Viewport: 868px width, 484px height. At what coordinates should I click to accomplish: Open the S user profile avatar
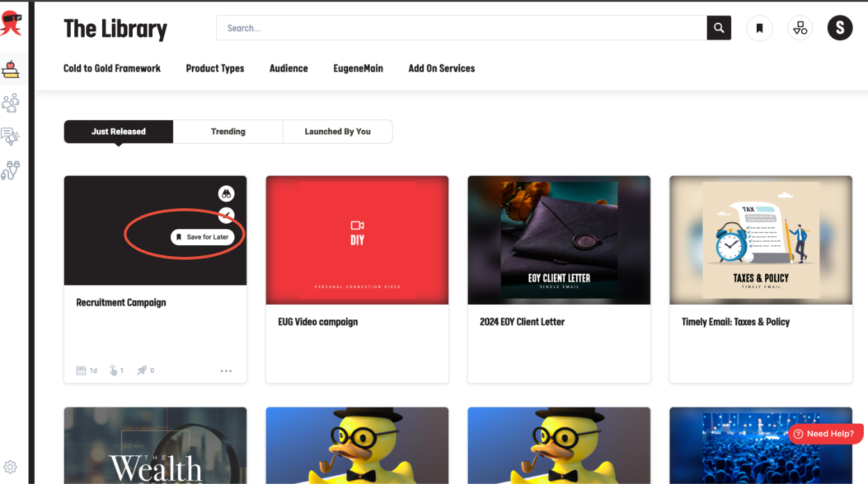pos(840,28)
